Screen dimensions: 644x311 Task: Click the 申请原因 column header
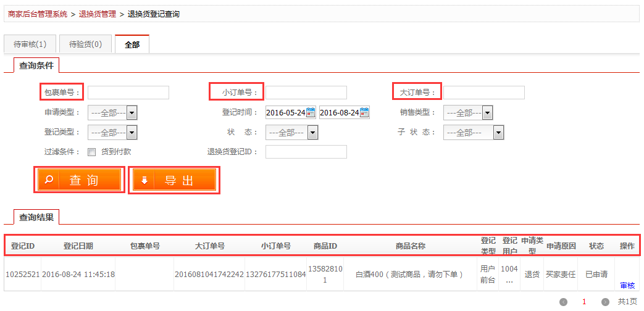(x=561, y=246)
